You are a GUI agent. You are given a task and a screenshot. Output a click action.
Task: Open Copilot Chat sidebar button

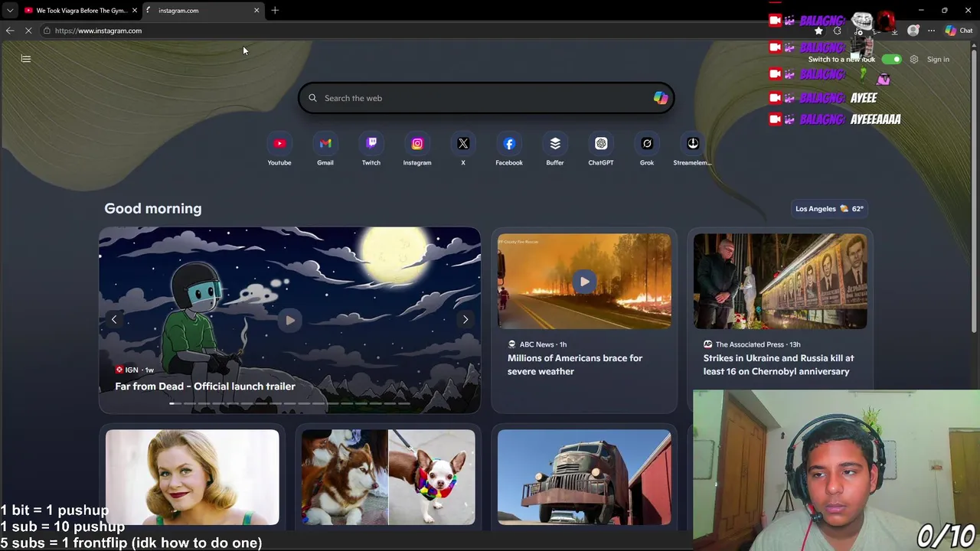[x=959, y=31]
